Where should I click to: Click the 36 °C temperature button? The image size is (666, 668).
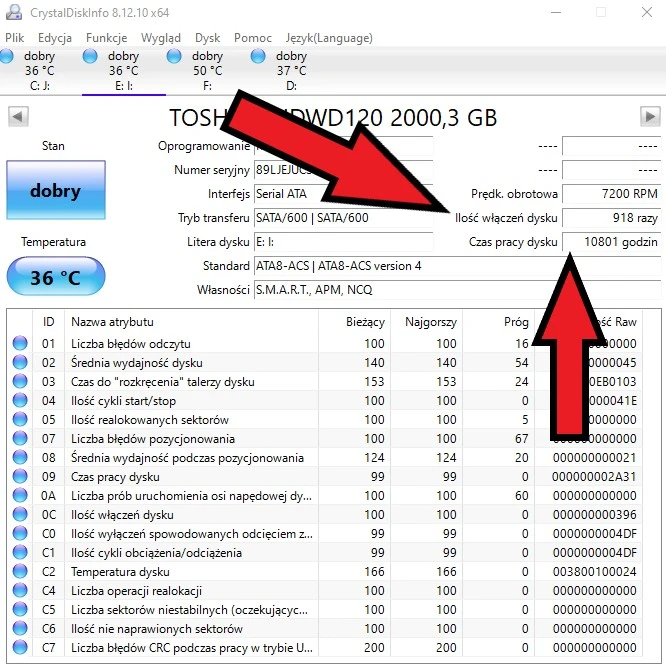(55, 277)
